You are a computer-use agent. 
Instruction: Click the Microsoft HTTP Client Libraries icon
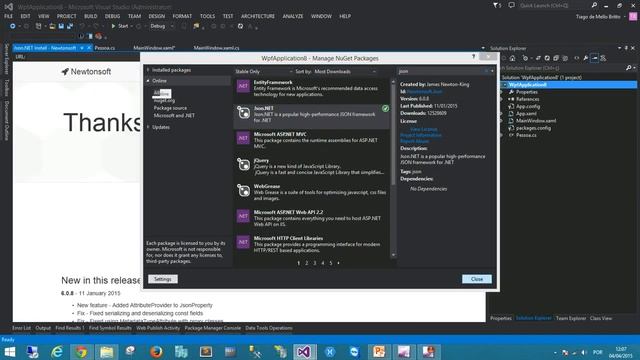tap(243, 242)
